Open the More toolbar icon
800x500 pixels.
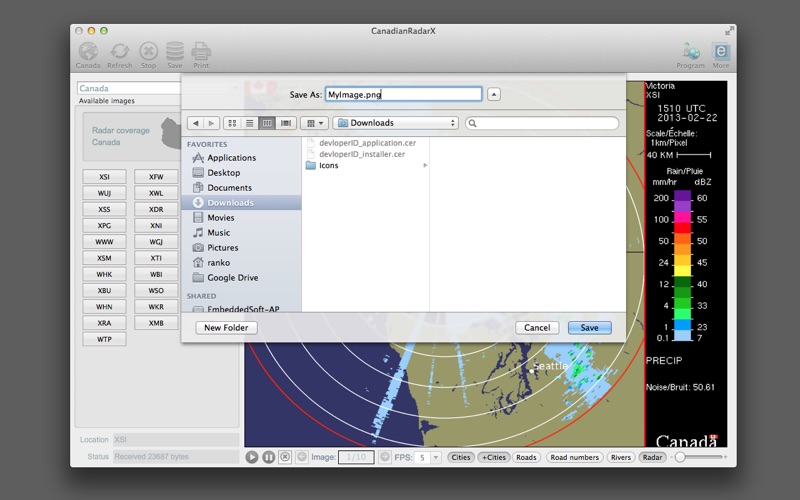[720, 55]
